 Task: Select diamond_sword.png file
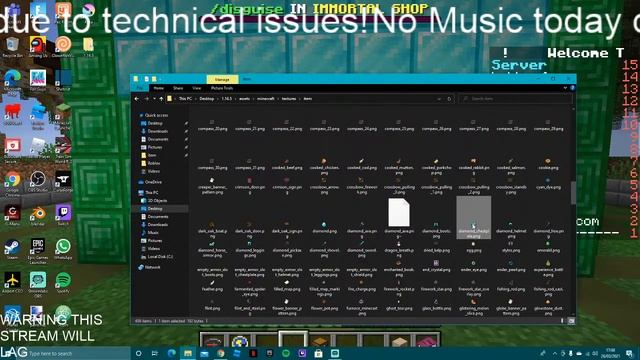tap(362, 249)
